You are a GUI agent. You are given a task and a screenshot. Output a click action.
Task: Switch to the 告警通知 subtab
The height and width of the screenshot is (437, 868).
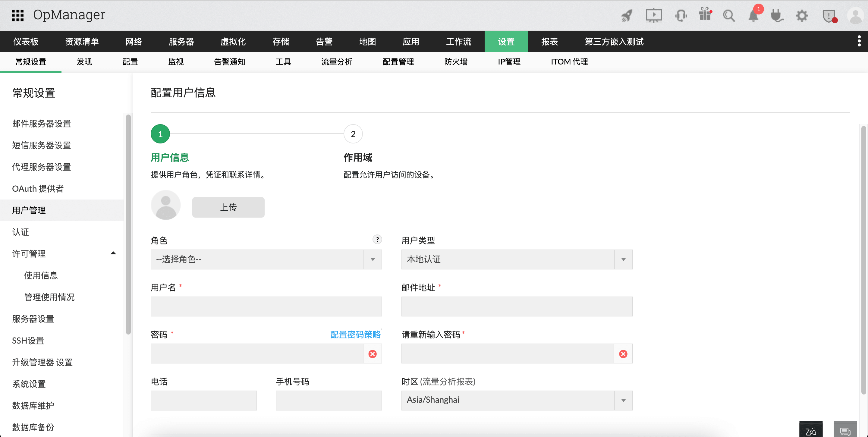click(229, 62)
